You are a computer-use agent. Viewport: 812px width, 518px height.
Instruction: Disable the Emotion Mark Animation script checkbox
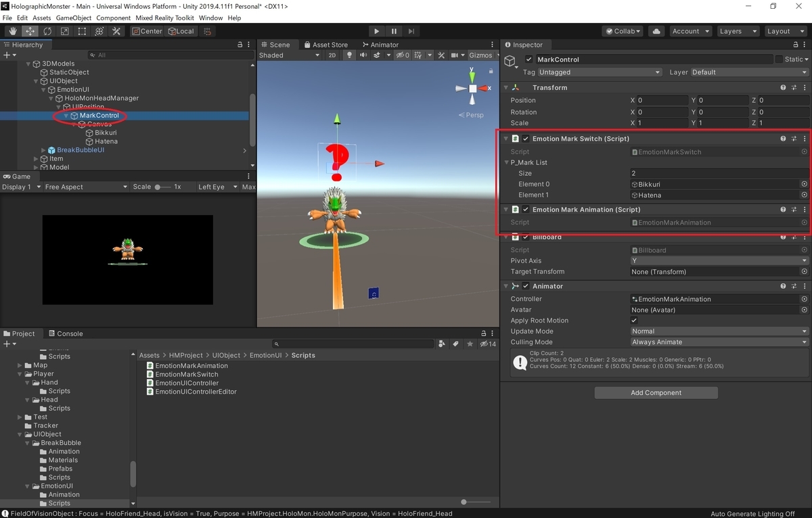pyautogui.click(x=526, y=210)
